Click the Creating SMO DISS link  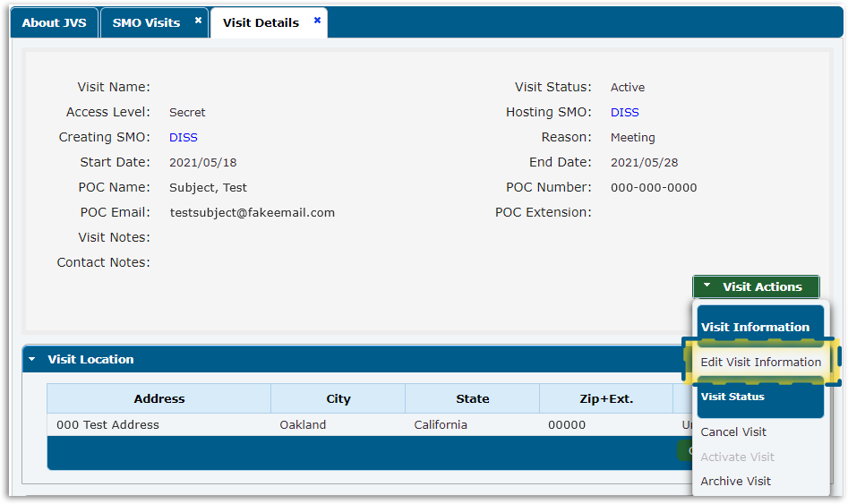[184, 137]
